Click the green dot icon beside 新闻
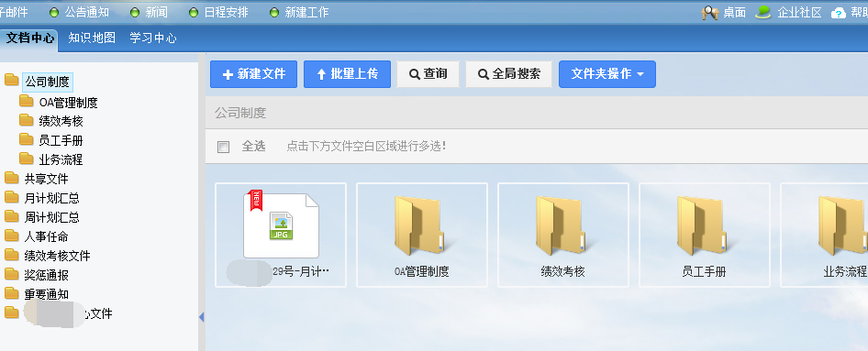The width and height of the screenshot is (868, 351). click(135, 12)
